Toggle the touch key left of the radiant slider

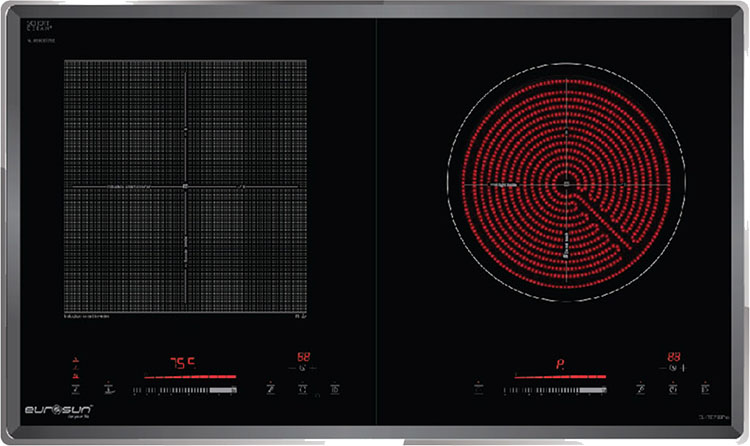coord(479,387)
